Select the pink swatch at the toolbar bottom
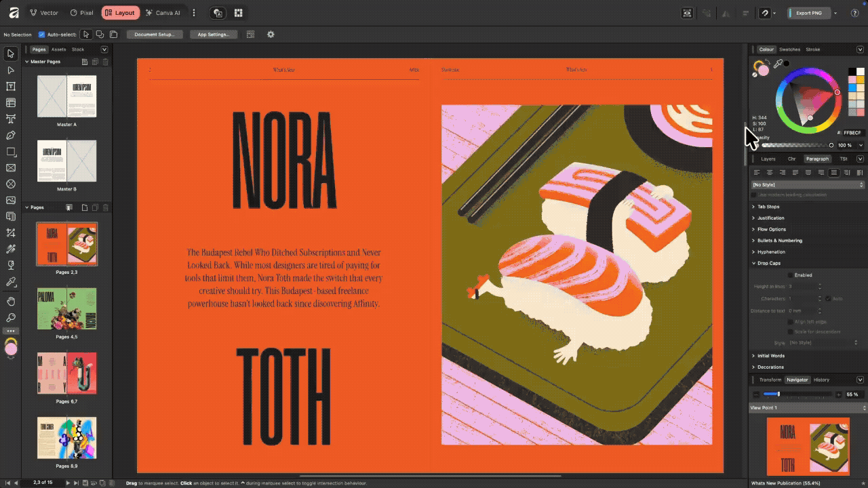The image size is (868, 488). pyautogui.click(x=11, y=349)
